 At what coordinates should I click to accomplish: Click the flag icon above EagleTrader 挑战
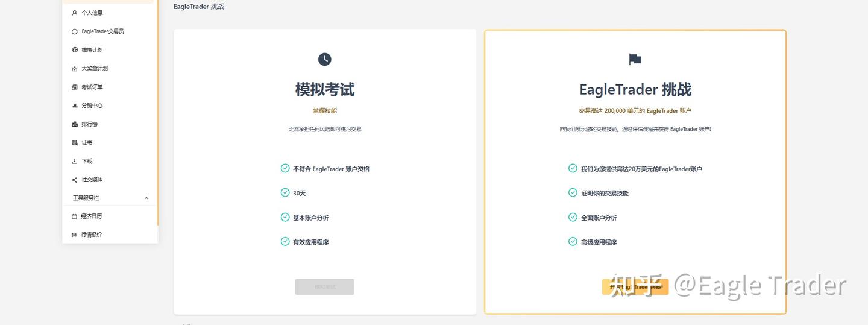[x=635, y=59]
